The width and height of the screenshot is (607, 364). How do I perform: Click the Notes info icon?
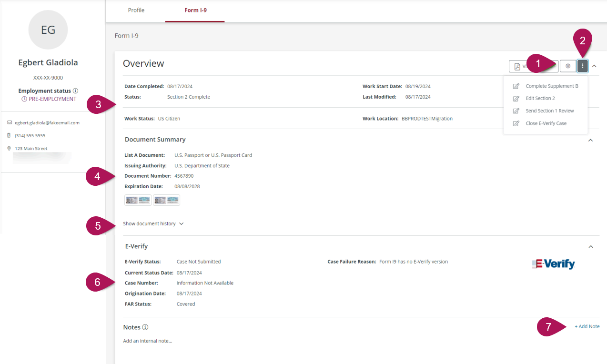pyautogui.click(x=145, y=327)
